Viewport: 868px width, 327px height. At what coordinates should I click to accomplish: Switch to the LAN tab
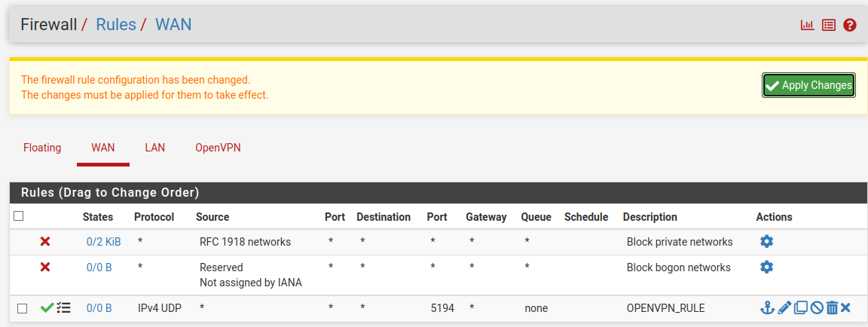tap(155, 148)
